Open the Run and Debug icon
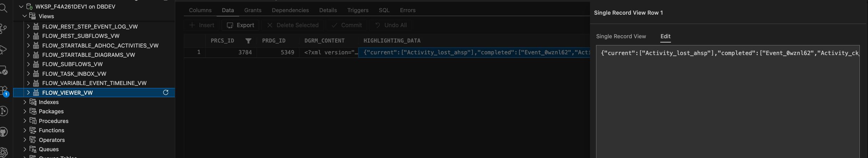The width and height of the screenshot is (868, 158). (4, 50)
